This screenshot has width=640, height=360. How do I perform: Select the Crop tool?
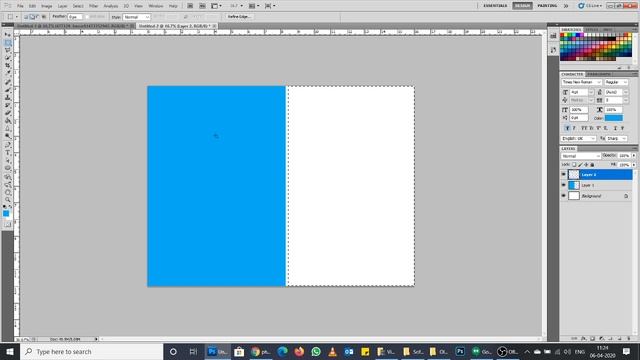[7, 66]
